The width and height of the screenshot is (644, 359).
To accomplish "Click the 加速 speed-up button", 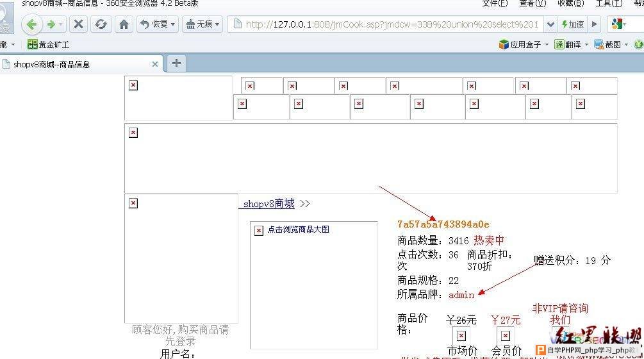I will [x=572, y=24].
